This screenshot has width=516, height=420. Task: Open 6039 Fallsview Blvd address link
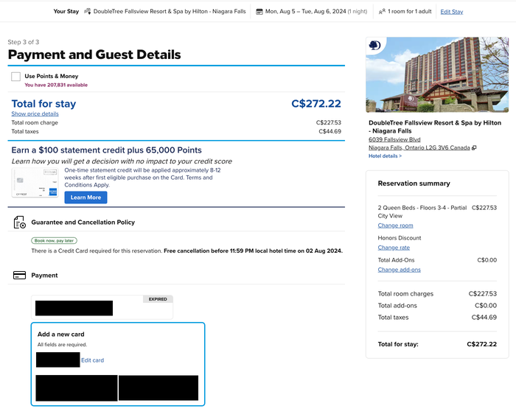coord(394,139)
